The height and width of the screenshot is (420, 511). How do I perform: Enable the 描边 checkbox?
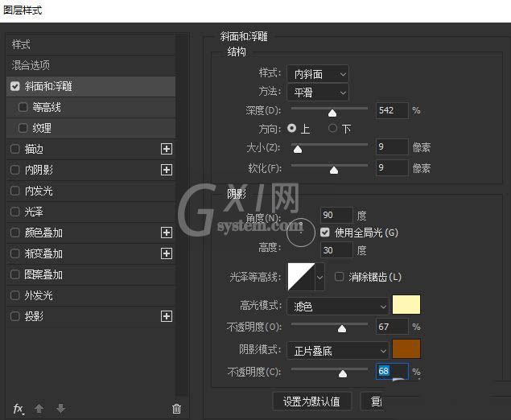(x=15, y=149)
